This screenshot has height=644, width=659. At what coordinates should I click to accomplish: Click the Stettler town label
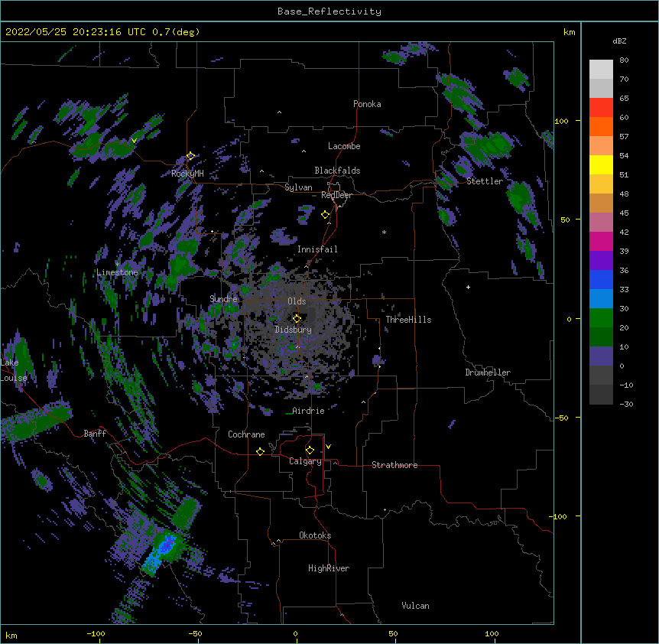[x=485, y=181]
